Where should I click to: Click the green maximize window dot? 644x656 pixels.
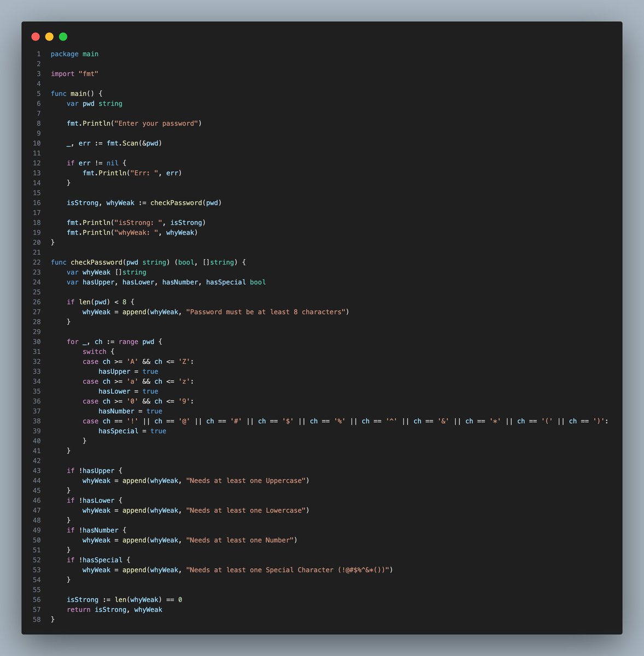coord(63,37)
